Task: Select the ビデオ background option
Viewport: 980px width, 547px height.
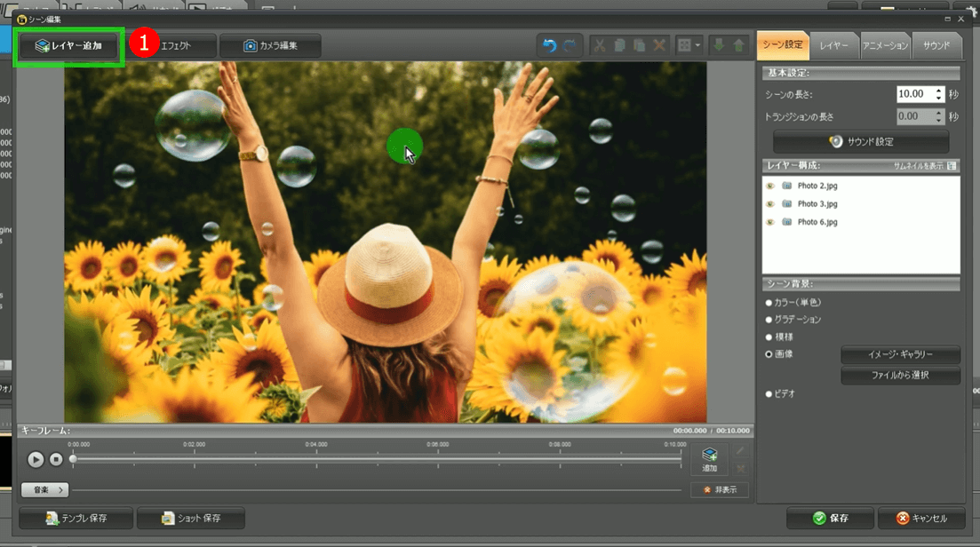Action: tap(769, 393)
